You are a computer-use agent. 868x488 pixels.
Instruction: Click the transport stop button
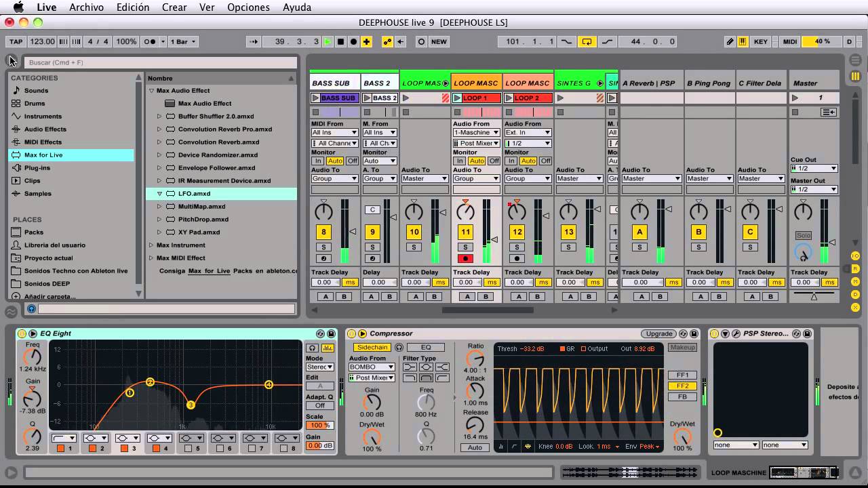tap(341, 41)
